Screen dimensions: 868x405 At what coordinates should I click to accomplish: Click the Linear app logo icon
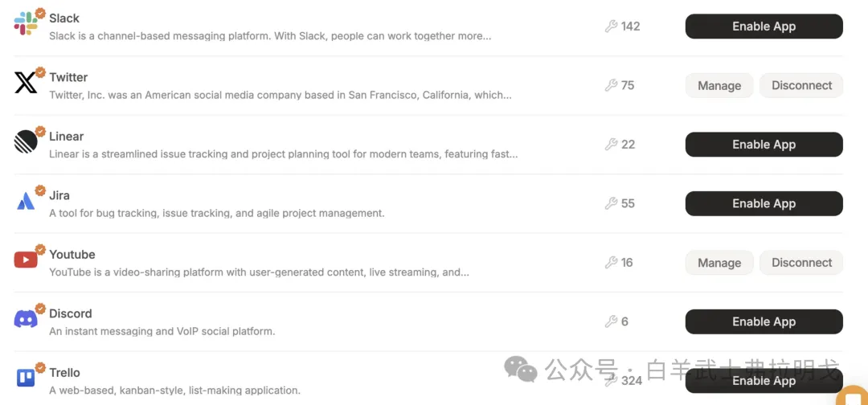click(x=26, y=142)
